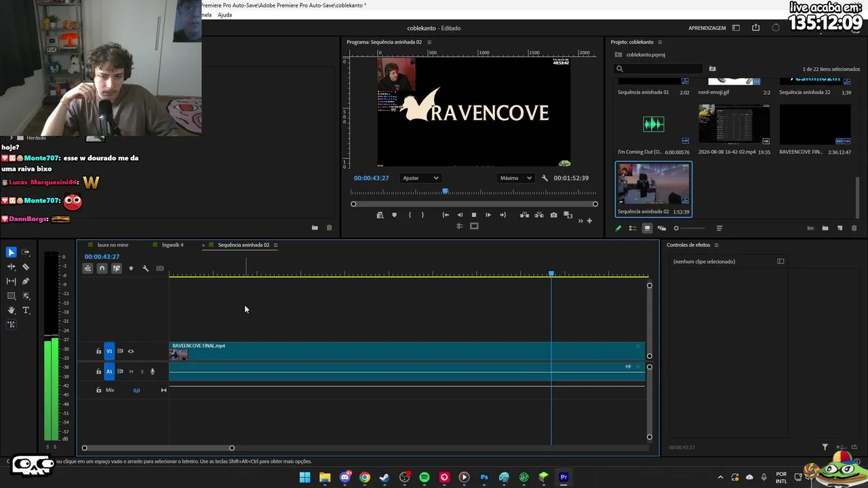This screenshot has height=488, width=868.
Task: Select the RAVEENCOVE FINAL.mp4 timeline clip
Action: pyautogui.click(x=406, y=351)
